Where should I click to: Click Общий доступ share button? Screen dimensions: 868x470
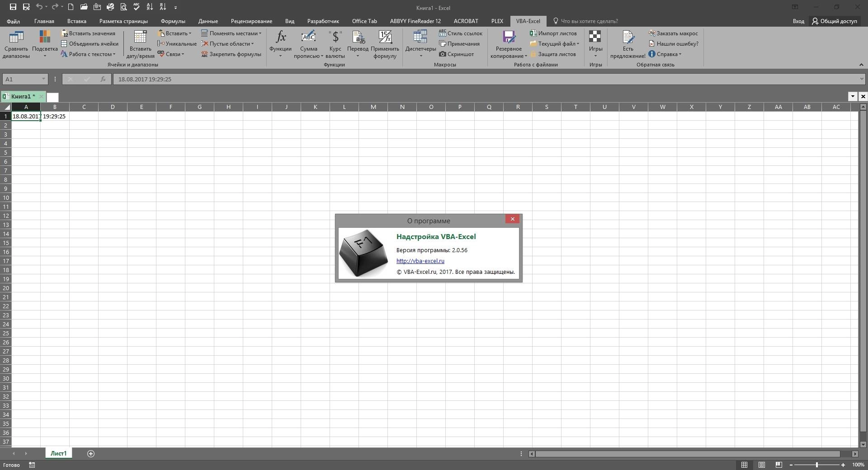pos(834,21)
